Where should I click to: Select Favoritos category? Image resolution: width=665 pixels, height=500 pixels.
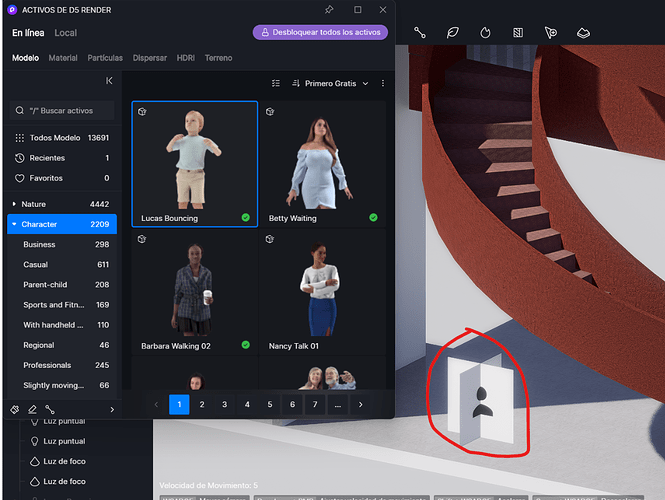[x=62, y=178]
